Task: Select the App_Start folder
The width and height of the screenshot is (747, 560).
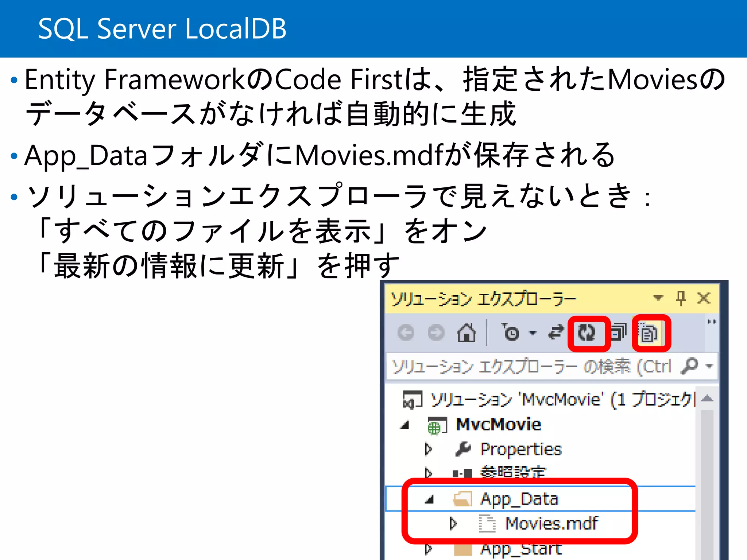Action: [x=521, y=550]
